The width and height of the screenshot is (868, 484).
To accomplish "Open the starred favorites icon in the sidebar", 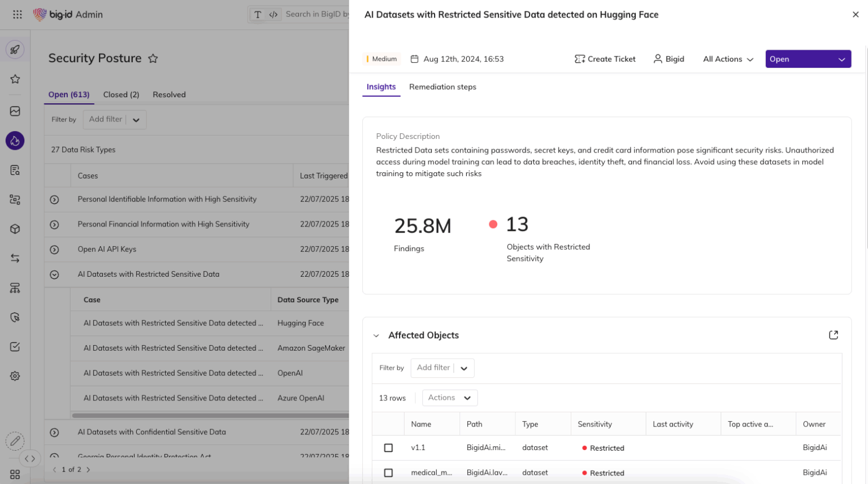I will point(15,79).
